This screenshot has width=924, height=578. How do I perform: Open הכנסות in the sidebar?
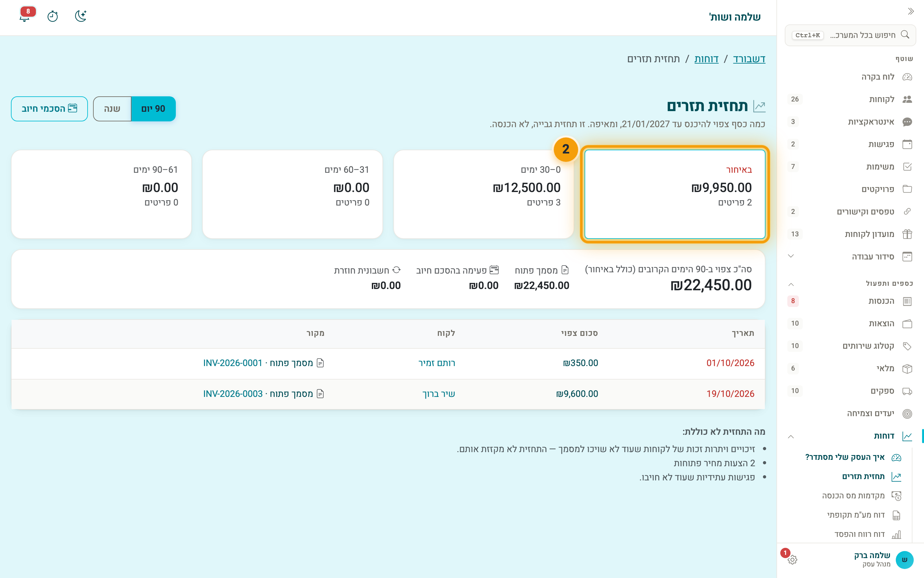tap(850, 301)
